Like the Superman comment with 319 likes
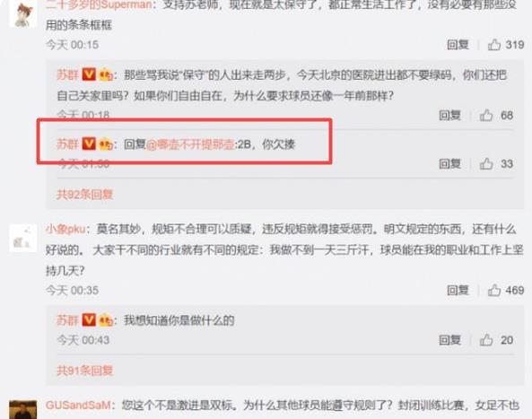 click(494, 45)
